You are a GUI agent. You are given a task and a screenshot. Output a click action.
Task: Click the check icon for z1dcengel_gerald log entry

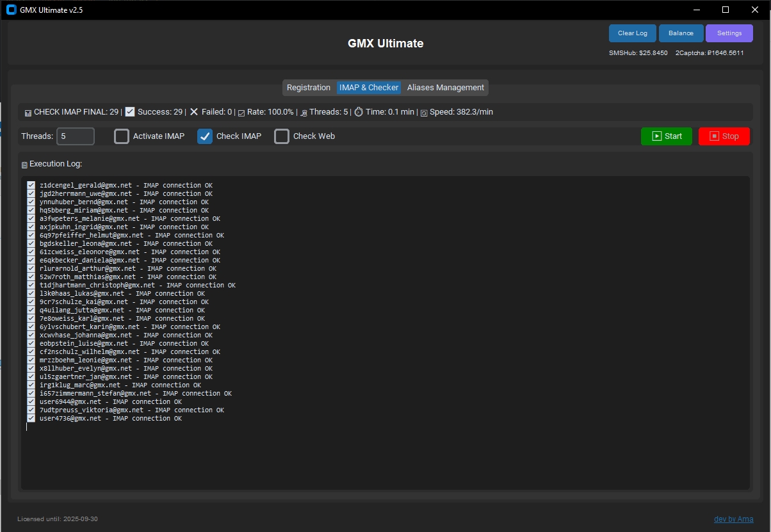31,185
